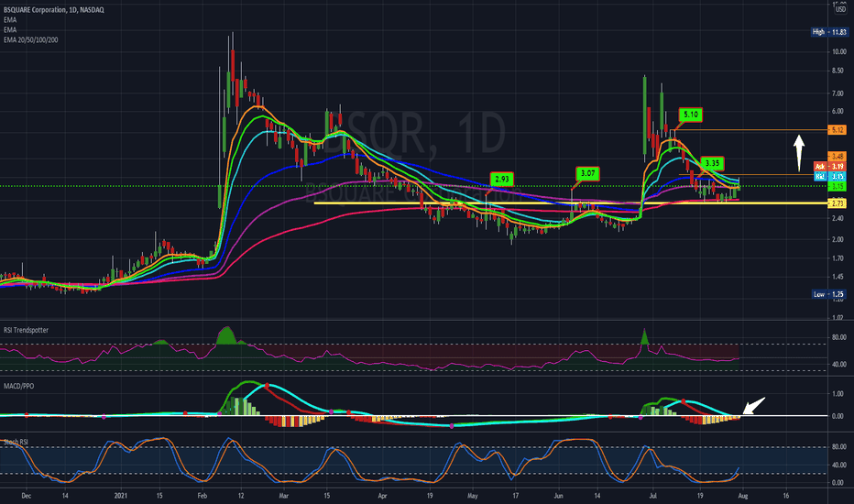
Task: Click the Ask 3.19 price tag
Action: click(830, 167)
